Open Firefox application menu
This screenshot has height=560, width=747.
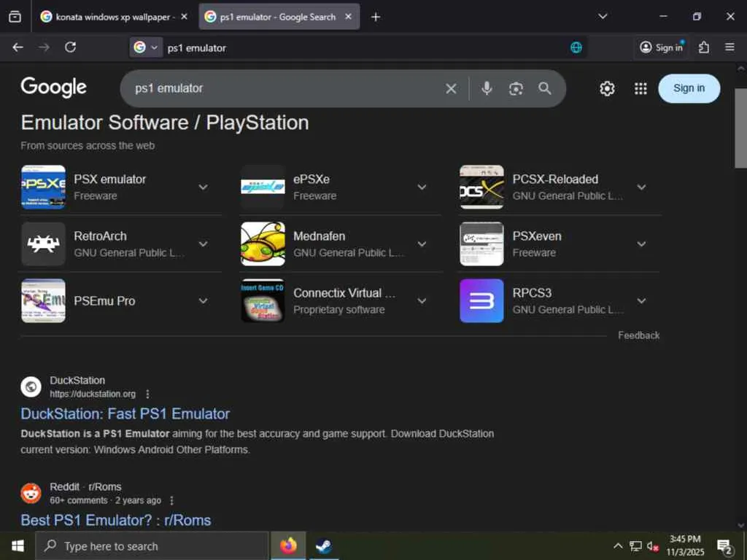point(729,47)
